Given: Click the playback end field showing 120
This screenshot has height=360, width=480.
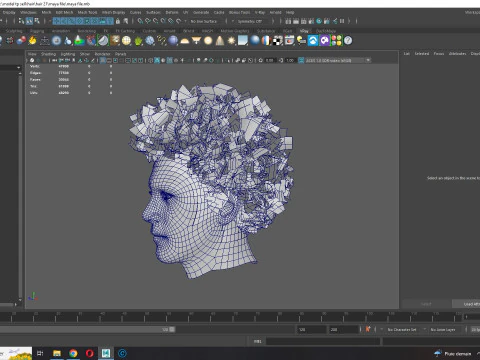Looking at the screenshot, I should pos(311,330).
